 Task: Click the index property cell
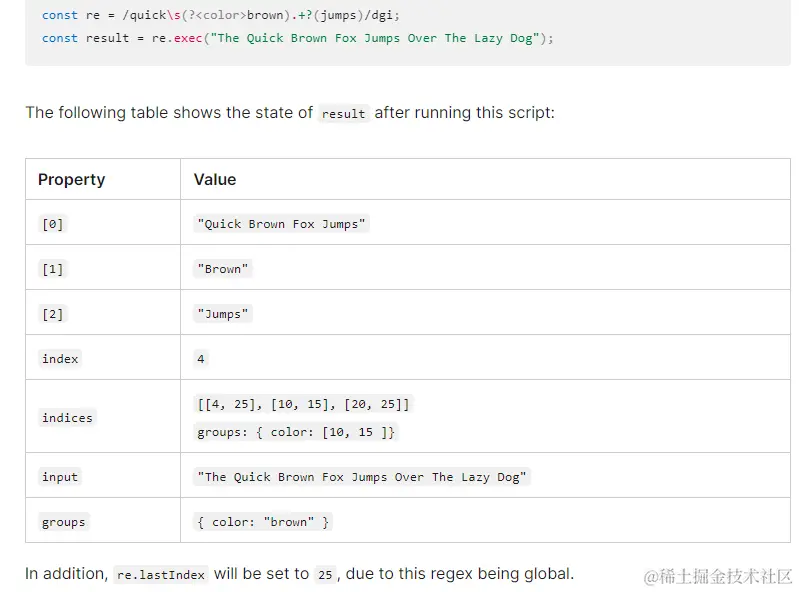point(60,359)
